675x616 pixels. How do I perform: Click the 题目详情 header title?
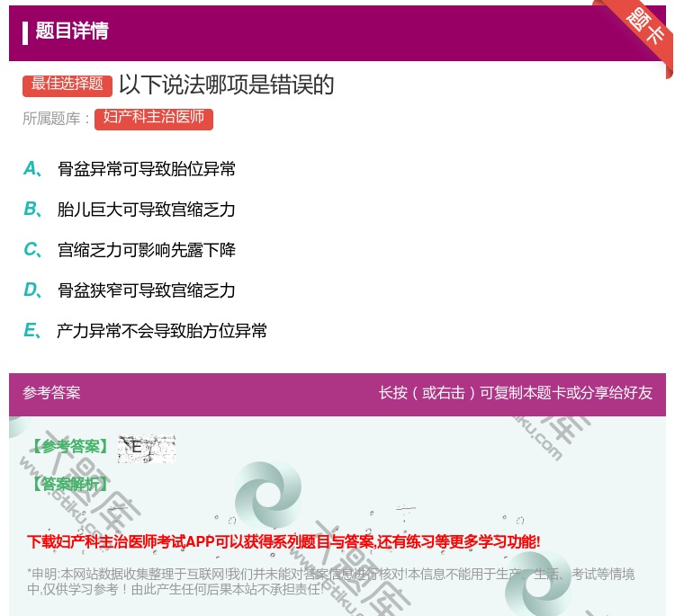(x=72, y=31)
